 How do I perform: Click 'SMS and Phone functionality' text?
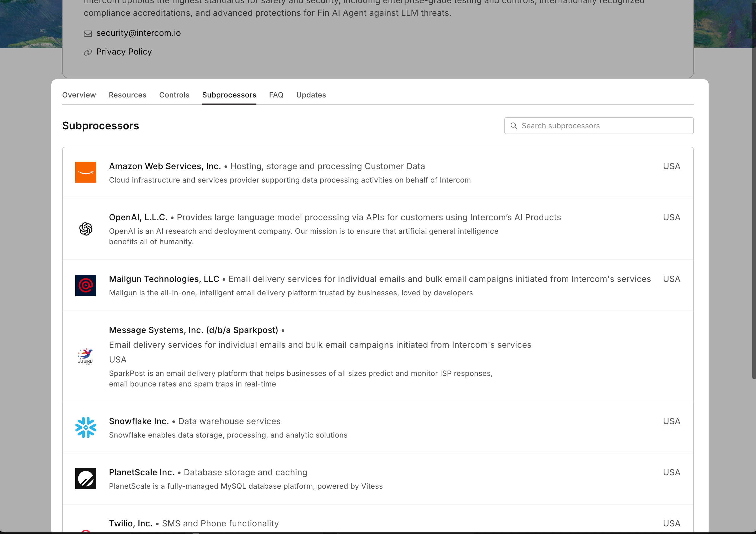(x=220, y=523)
